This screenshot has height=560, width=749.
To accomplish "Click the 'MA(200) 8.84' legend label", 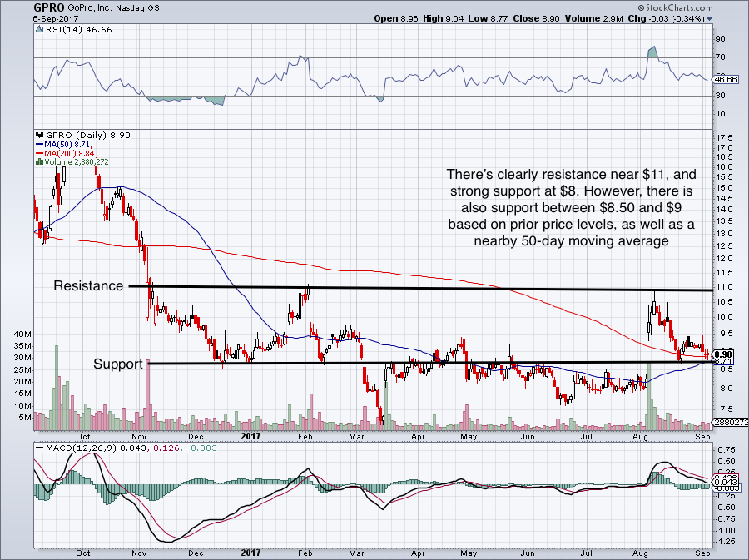I will click(x=69, y=154).
